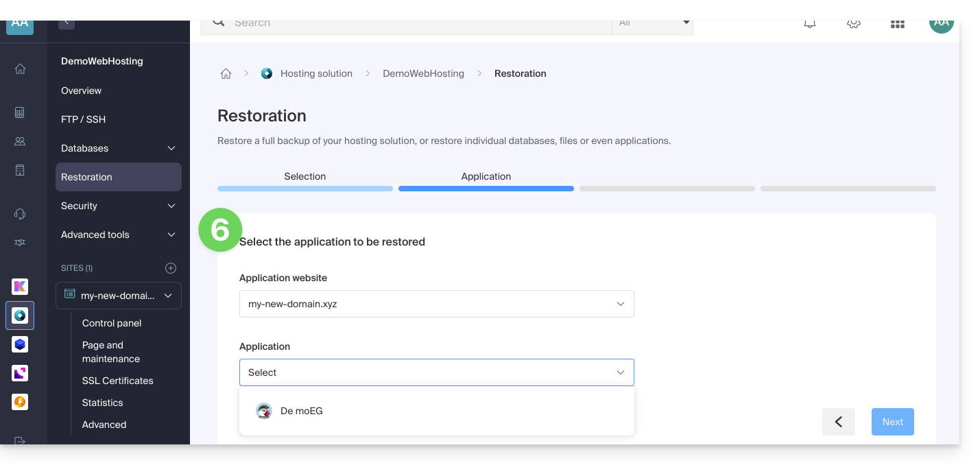Click the notification bell icon
The image size is (980, 465).
pos(810,24)
